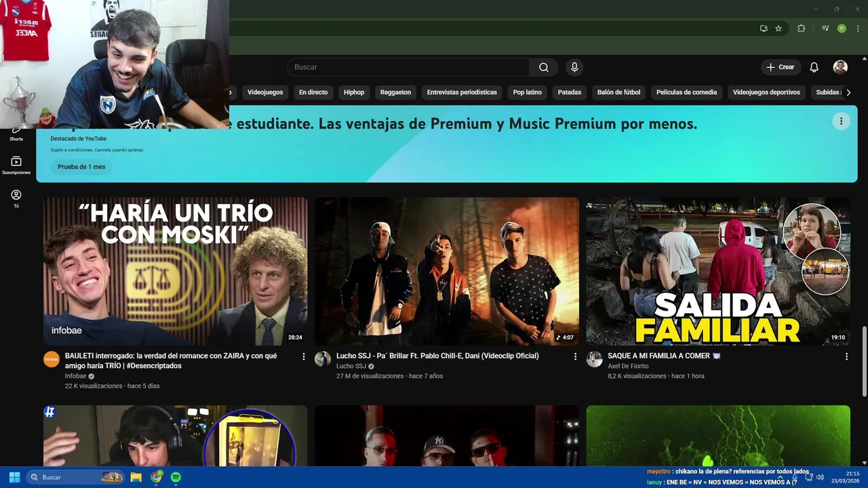Viewport: 868px width, 488px height.
Task: Open the Windows Start menu
Action: 14,477
